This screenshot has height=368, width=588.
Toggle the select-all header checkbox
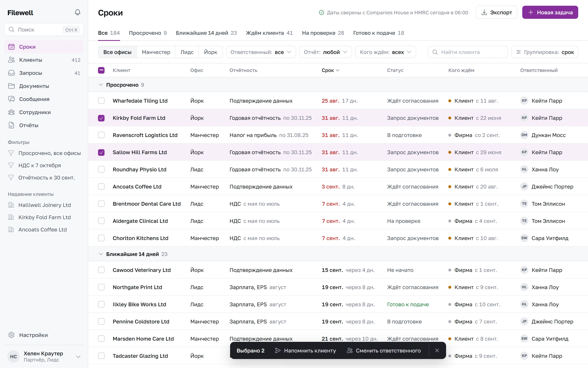(x=101, y=70)
